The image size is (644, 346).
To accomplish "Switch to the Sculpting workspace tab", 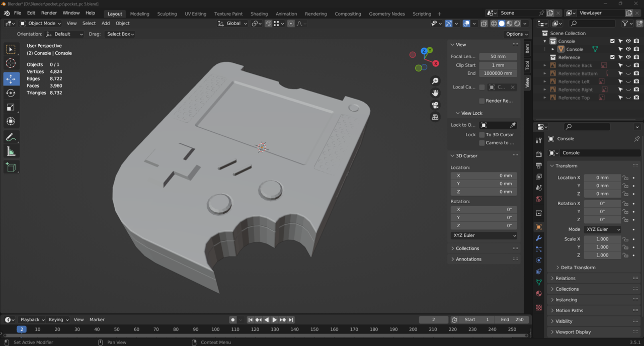I will [x=167, y=14].
